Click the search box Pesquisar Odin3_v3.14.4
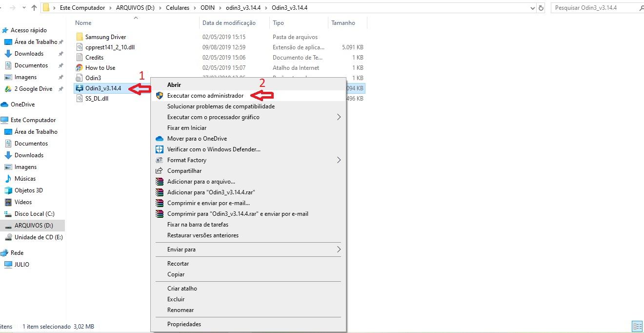644x333 pixels. pos(597,8)
